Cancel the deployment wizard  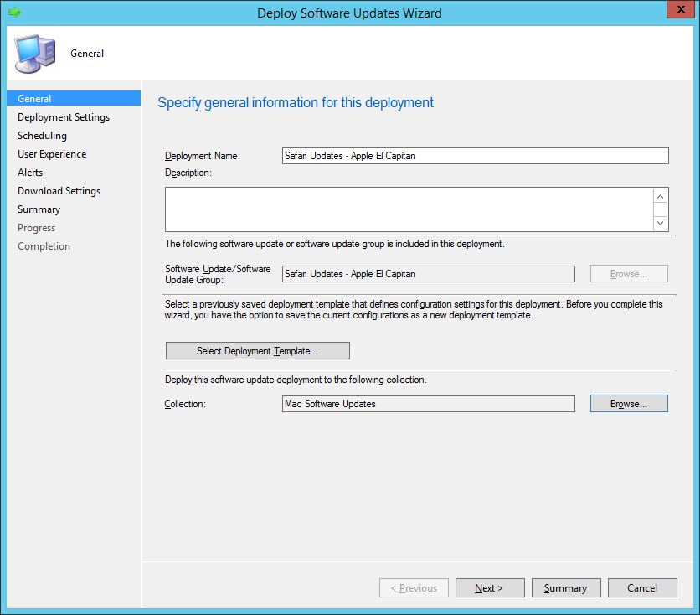642,587
